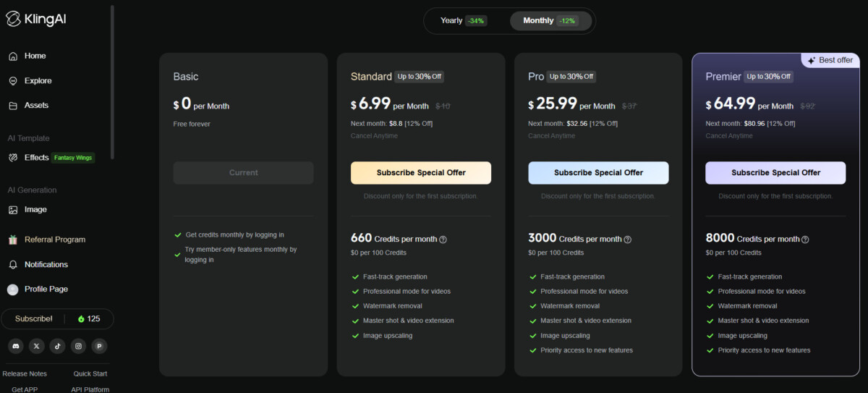Screen dimensions: 868x393
Task: Click the profile avatar icon
Action: [x=13, y=289]
